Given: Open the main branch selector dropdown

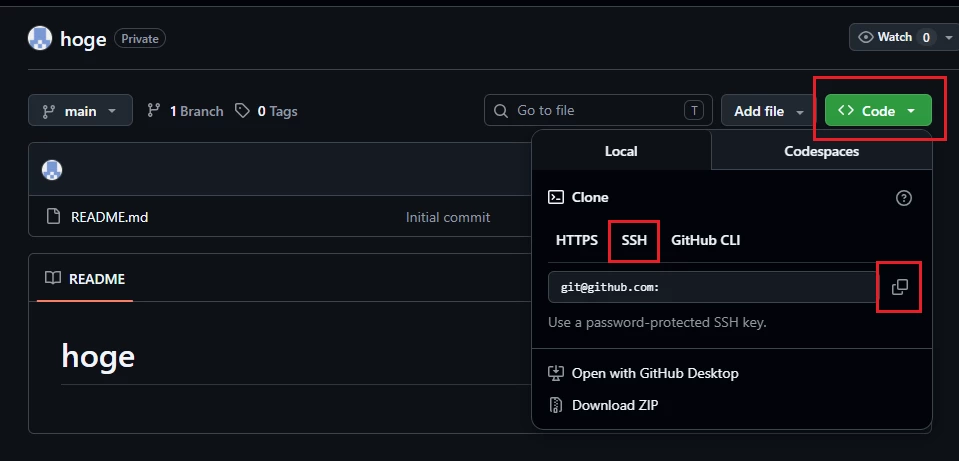Looking at the screenshot, I should tap(80, 111).
